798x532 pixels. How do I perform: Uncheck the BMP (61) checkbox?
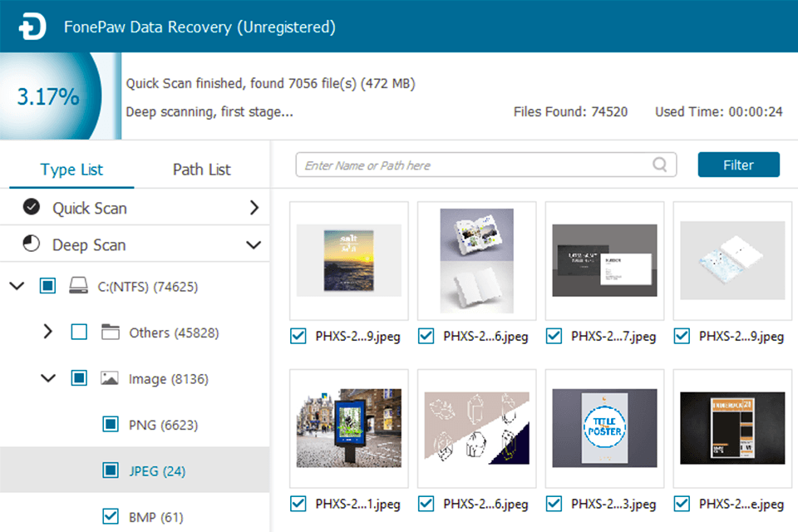click(110, 516)
